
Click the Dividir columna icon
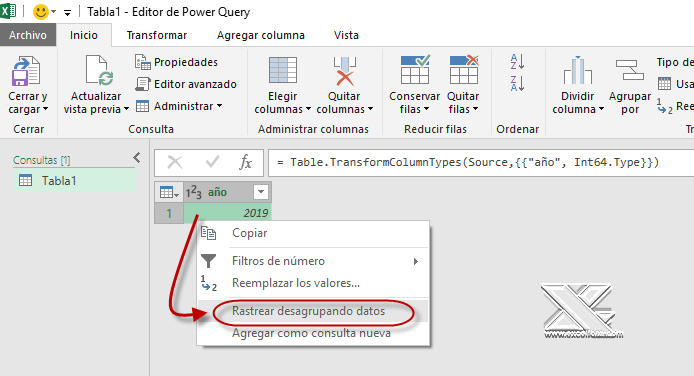[578, 70]
